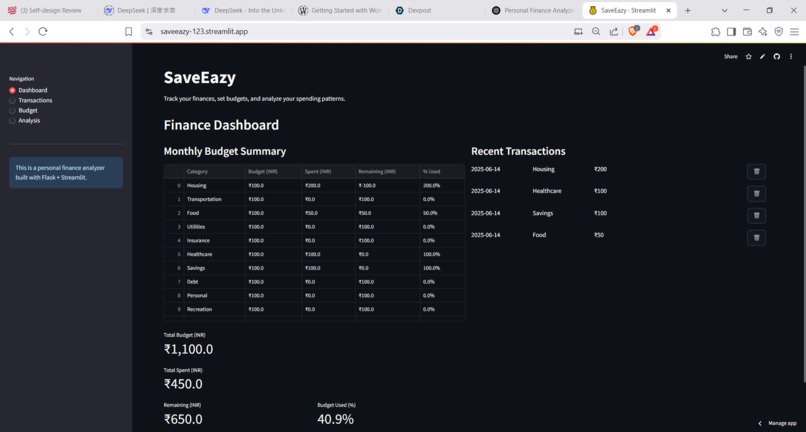Viewport: 806px width, 432px height.
Task: Open Brave Shields lion icon
Action: [x=633, y=31]
